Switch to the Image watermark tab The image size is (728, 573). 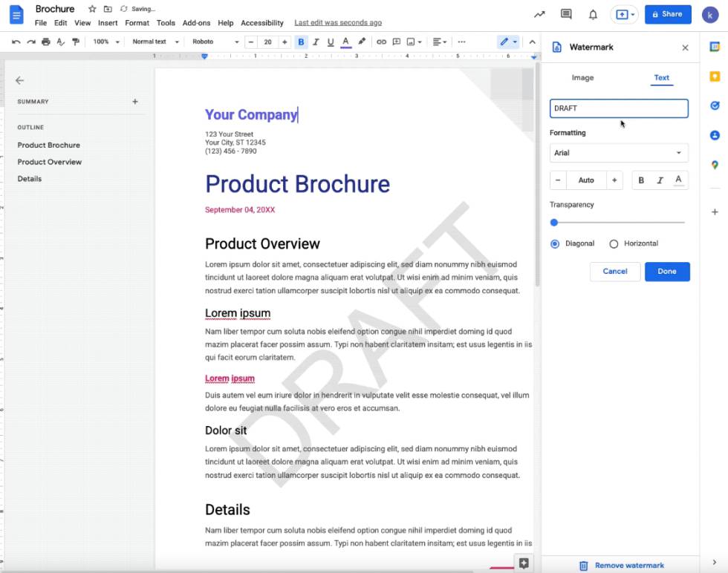(x=582, y=77)
